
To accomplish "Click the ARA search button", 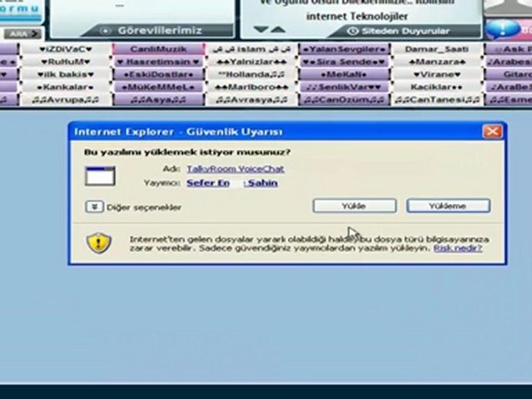I will pyautogui.click(x=23, y=34).
